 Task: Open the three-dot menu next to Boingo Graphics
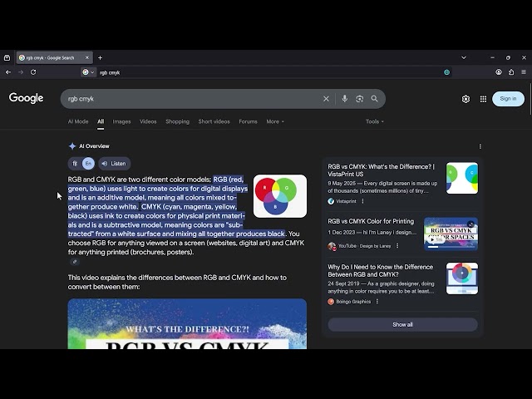coord(377,301)
